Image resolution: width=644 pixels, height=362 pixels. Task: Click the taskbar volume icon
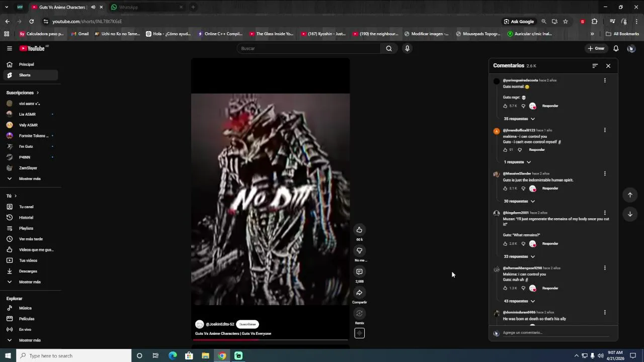pos(601,356)
